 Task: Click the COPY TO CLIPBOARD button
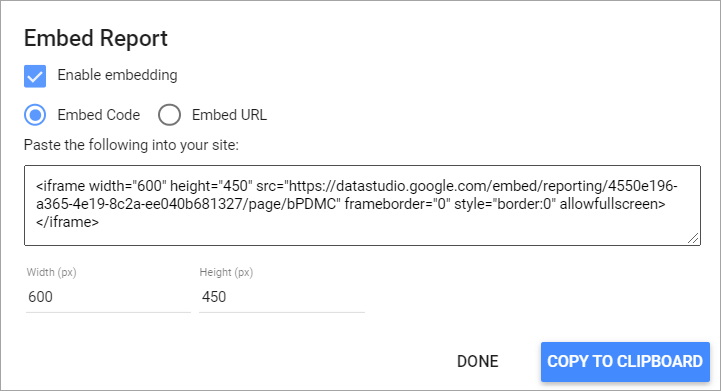point(625,362)
